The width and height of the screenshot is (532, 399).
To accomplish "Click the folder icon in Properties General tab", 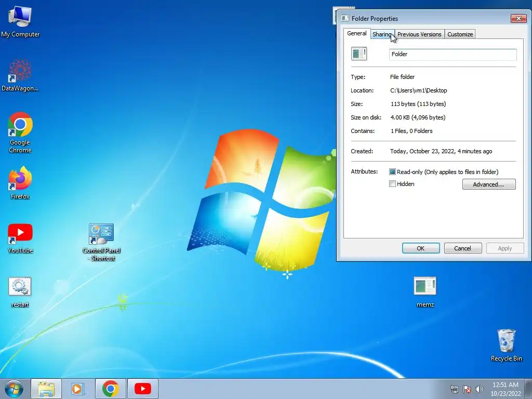I will click(x=359, y=54).
